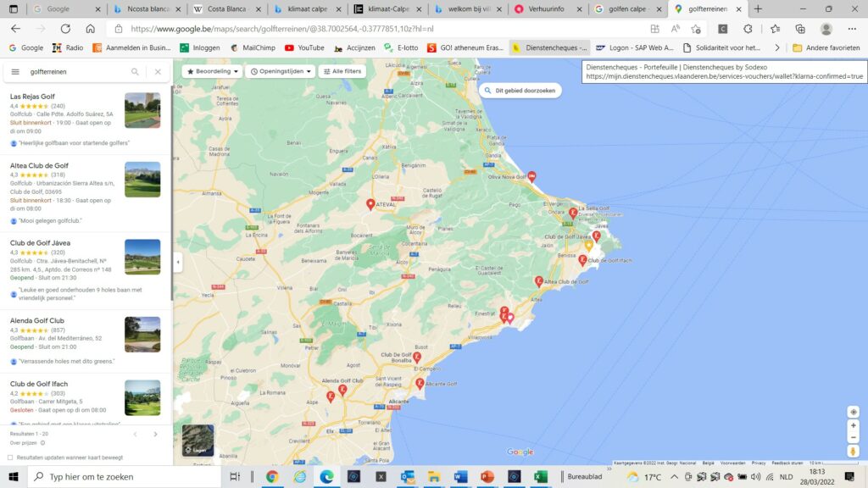Go to next results page arrow
Screen dimensions: 868x488
click(155, 434)
